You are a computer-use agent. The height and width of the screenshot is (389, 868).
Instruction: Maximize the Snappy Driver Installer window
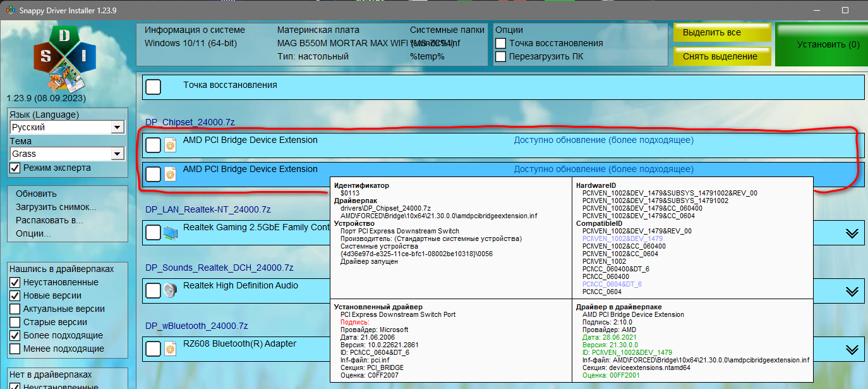845,11
